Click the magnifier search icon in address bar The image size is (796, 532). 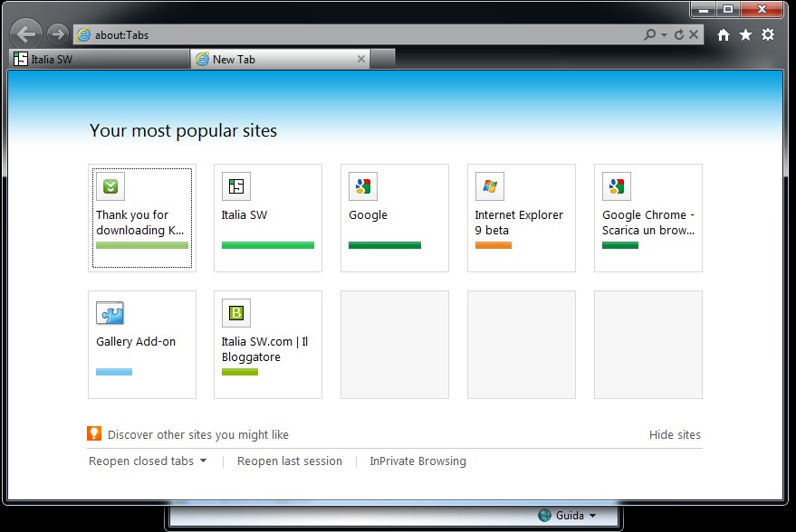coord(649,34)
